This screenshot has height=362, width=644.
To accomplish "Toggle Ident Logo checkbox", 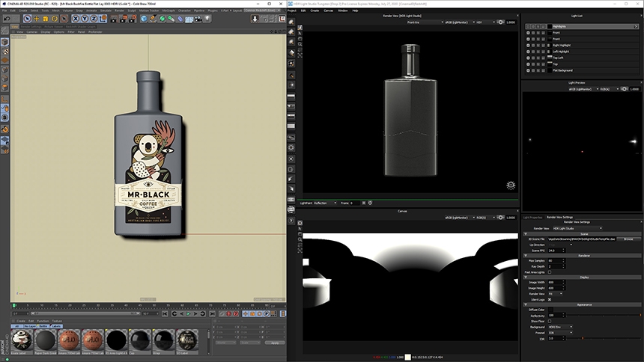I will pos(550,300).
